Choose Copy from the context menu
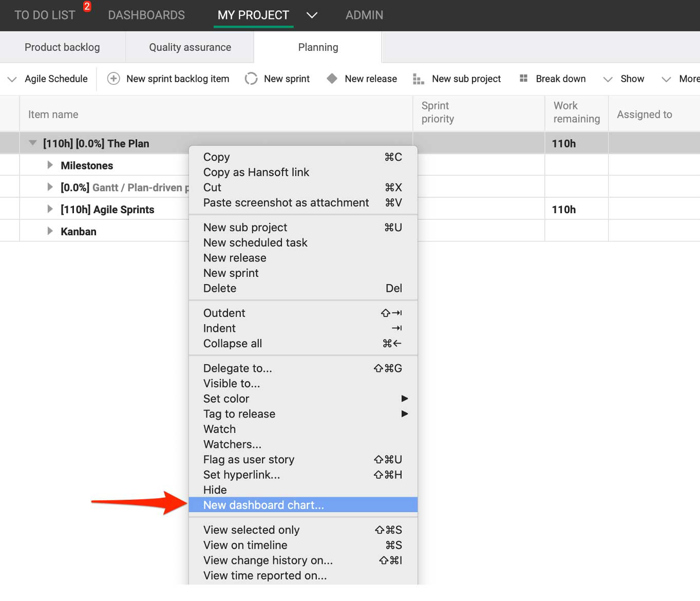 click(303, 157)
